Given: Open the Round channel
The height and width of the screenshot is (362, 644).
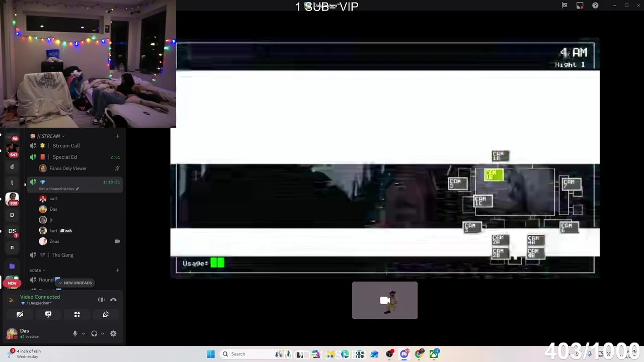Looking at the screenshot, I should click(x=46, y=280).
